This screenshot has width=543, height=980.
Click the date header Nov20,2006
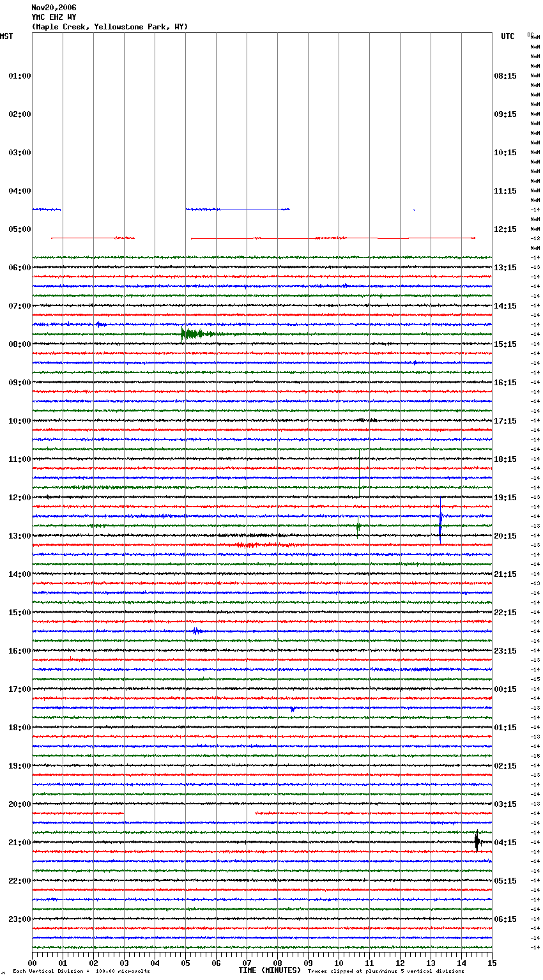[x=54, y=8]
